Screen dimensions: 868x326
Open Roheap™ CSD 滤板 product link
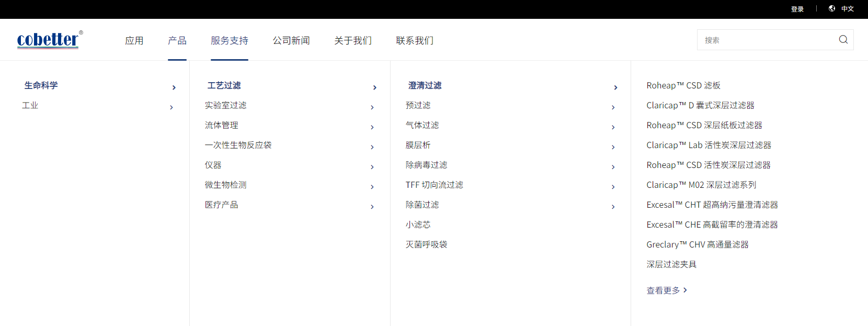(x=683, y=85)
